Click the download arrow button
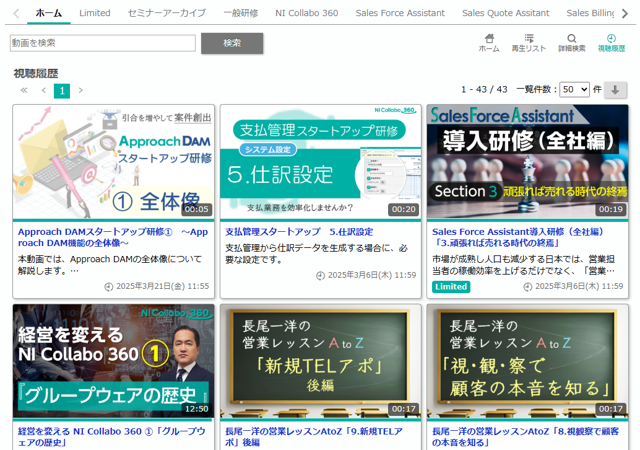 pyautogui.click(x=615, y=90)
